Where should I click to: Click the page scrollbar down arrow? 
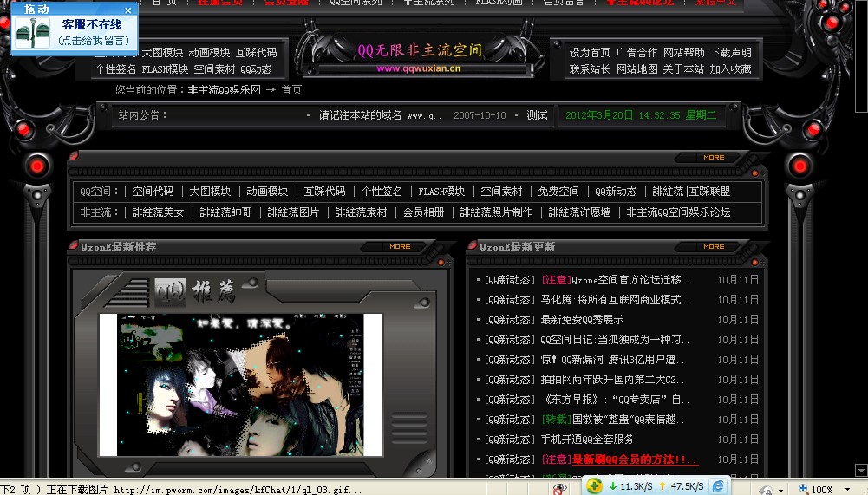(861, 470)
